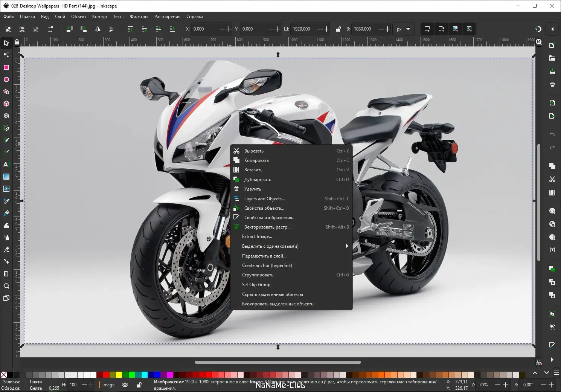Expand 'Выделить с одинаковым(и)' submenu arrow
This screenshot has height=392, width=561.
[x=347, y=246]
